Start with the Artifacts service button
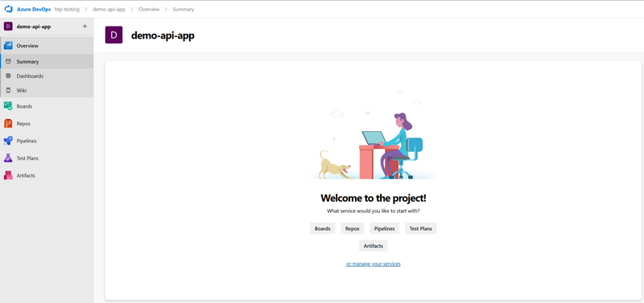The image size is (644, 303). coord(374,246)
